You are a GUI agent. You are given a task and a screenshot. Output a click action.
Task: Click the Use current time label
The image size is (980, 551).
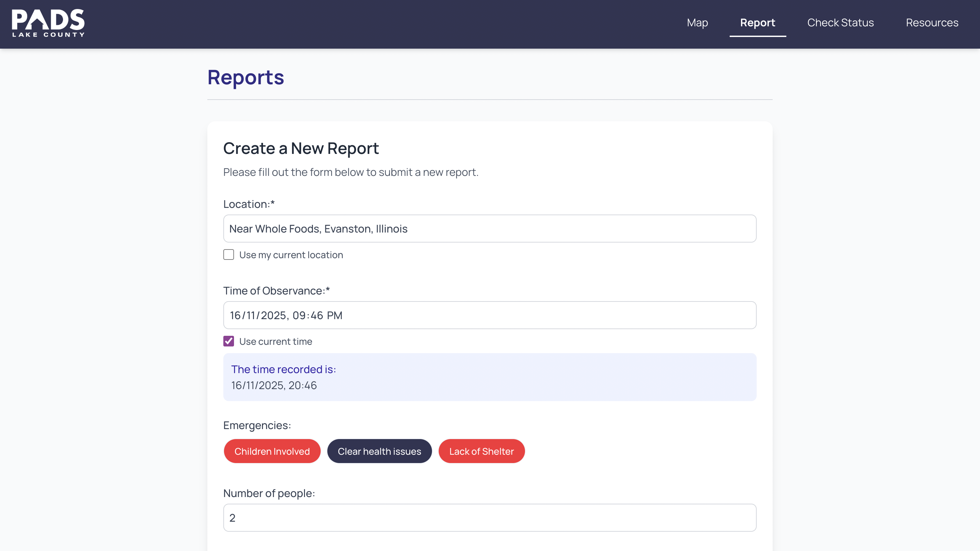coord(275,341)
